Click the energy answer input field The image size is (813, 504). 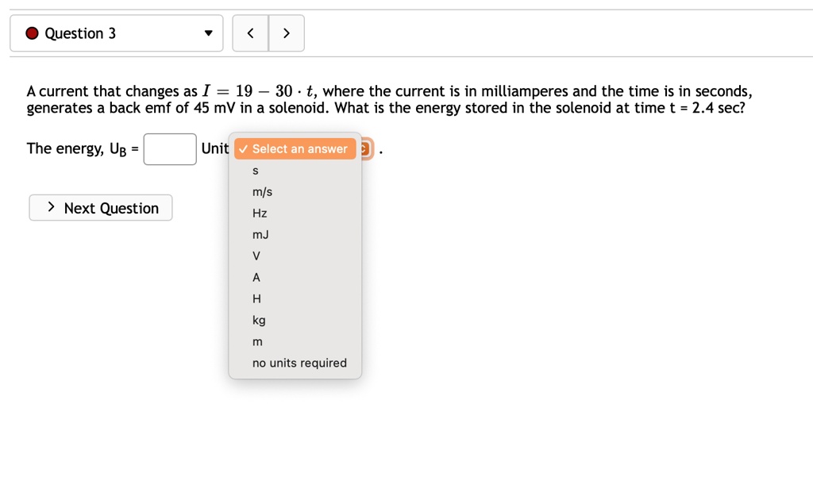(x=170, y=148)
